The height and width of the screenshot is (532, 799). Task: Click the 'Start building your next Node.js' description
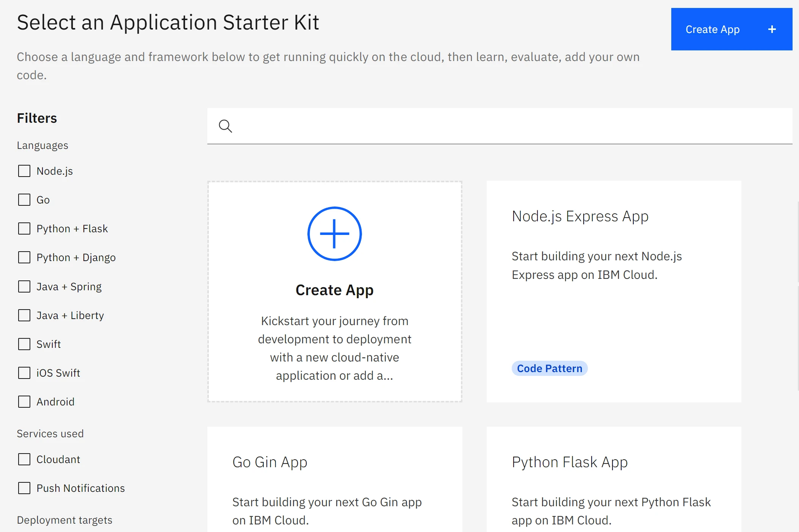tap(597, 265)
